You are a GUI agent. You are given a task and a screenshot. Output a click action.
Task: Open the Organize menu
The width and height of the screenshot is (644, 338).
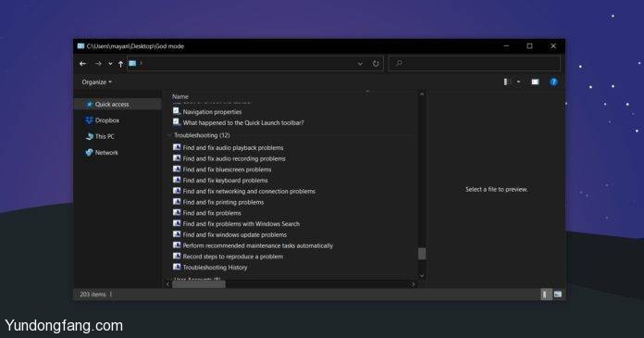point(96,82)
